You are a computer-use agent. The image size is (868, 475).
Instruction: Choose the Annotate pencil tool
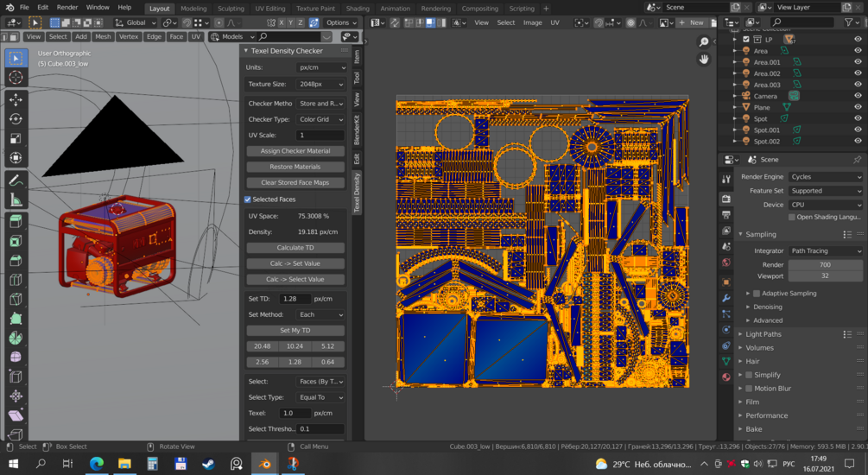pyautogui.click(x=16, y=180)
